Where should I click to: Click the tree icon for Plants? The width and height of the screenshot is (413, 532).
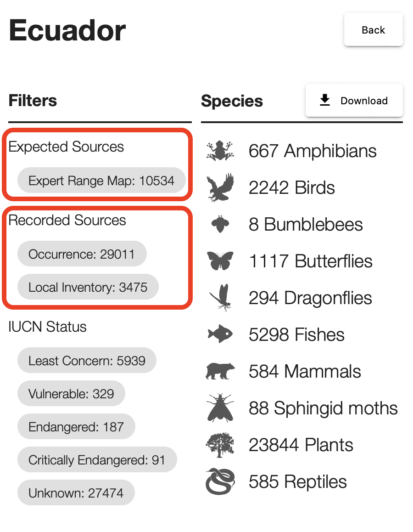[220, 445]
